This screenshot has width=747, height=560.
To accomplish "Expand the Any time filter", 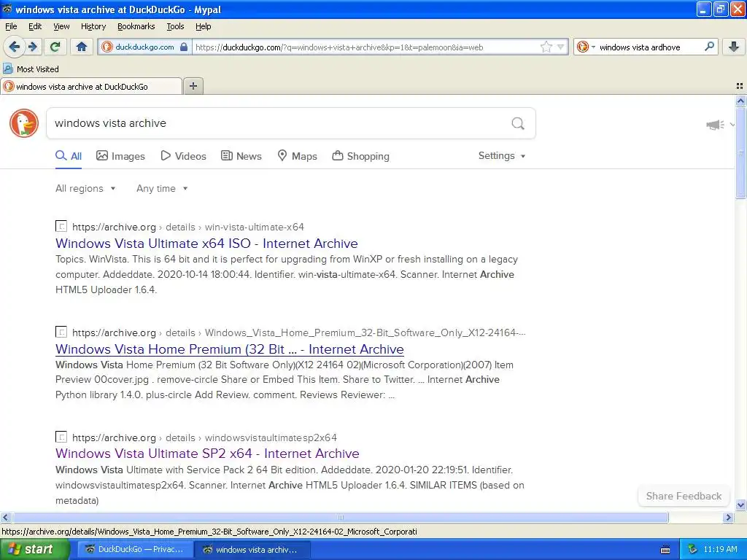I will click(162, 189).
